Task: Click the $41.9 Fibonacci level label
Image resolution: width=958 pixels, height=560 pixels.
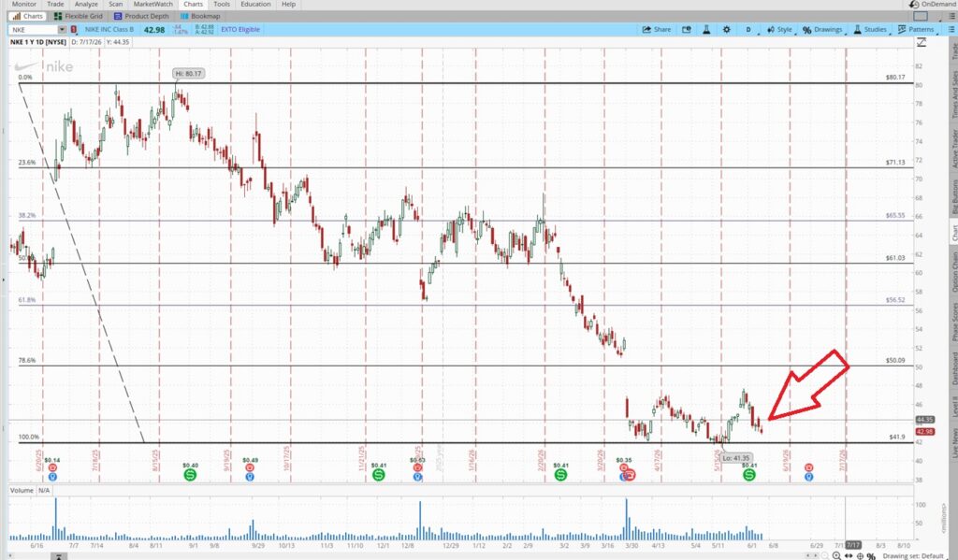Action: [x=897, y=438]
